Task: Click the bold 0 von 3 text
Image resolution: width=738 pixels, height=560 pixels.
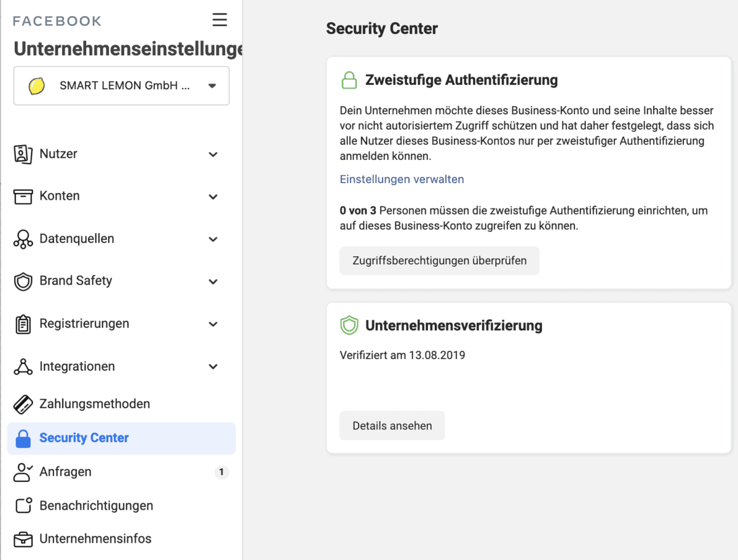Action: click(x=358, y=211)
